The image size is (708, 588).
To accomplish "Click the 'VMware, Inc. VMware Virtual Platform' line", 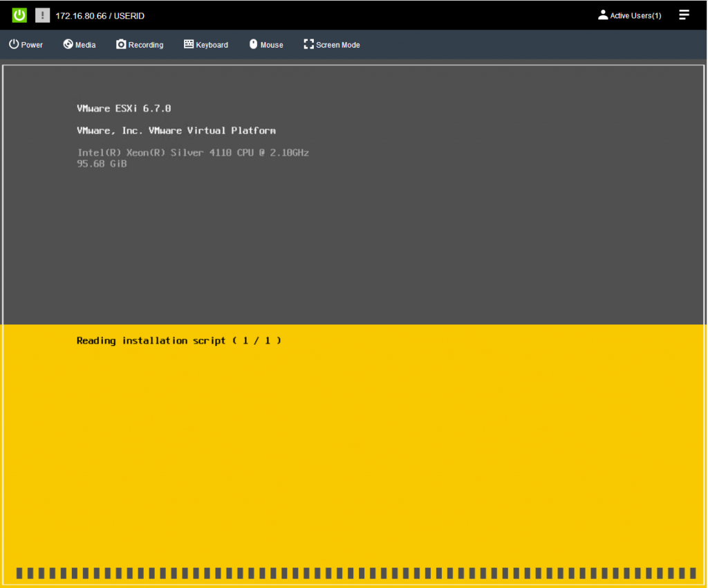I will tap(176, 131).
